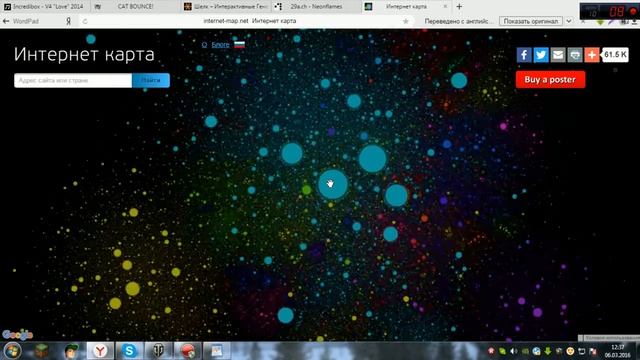Viewport: 640px width, 360px height.
Task: Click the largest central cyan circle
Action: [x=333, y=184]
